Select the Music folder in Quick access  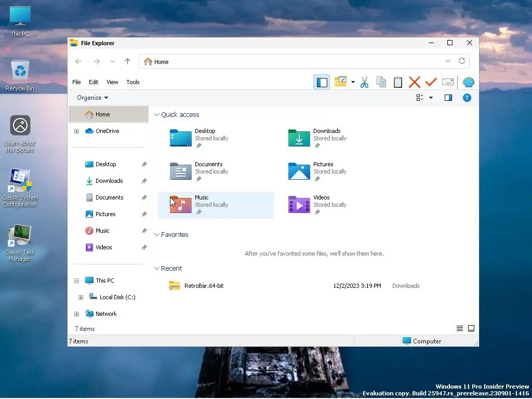[216, 205]
